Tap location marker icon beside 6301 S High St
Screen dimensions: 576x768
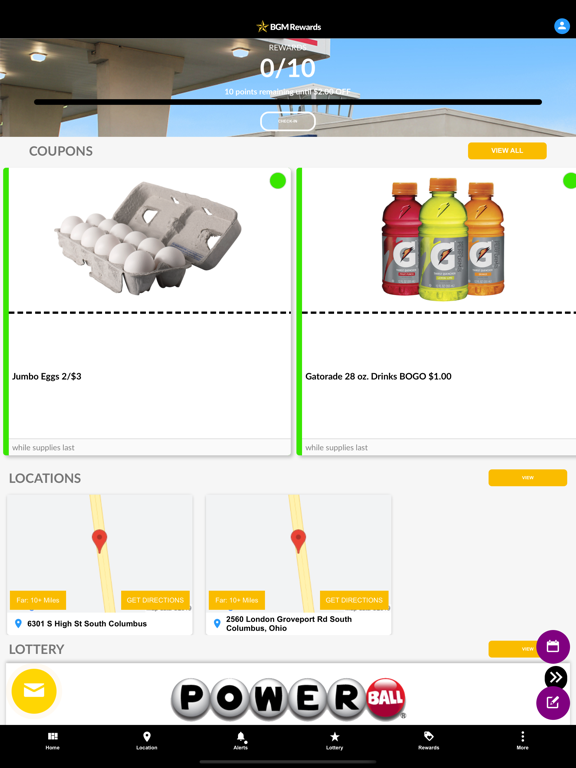[x=18, y=624]
